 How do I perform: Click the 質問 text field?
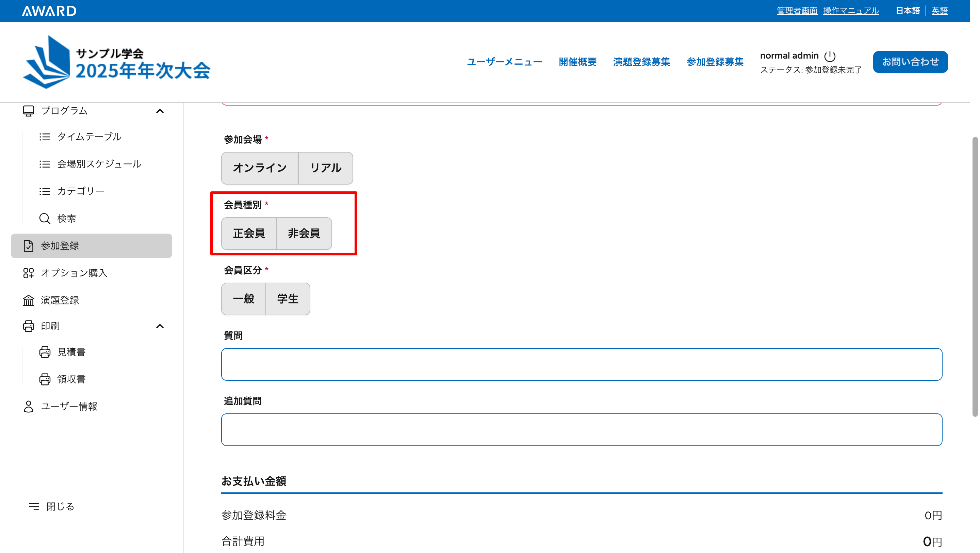(x=582, y=365)
